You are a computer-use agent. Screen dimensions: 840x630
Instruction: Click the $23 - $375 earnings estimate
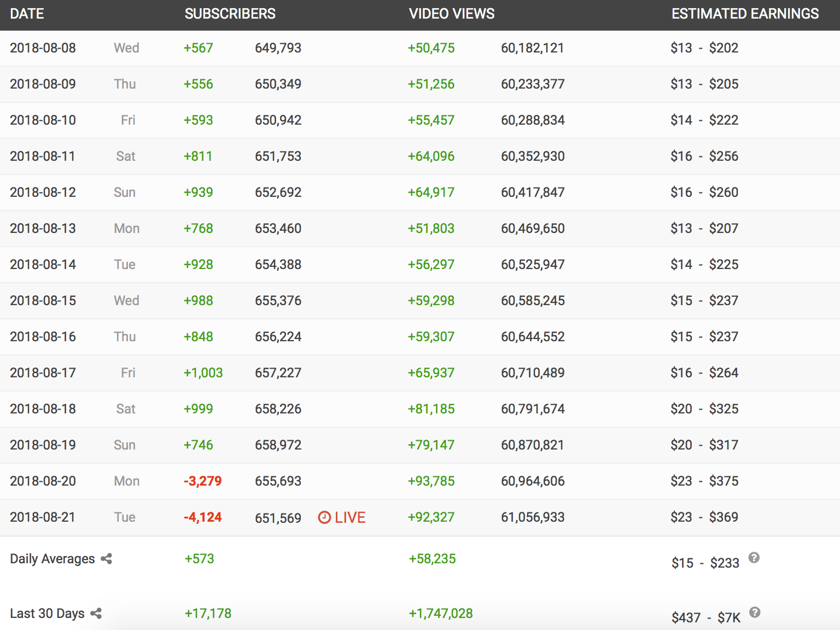704,481
